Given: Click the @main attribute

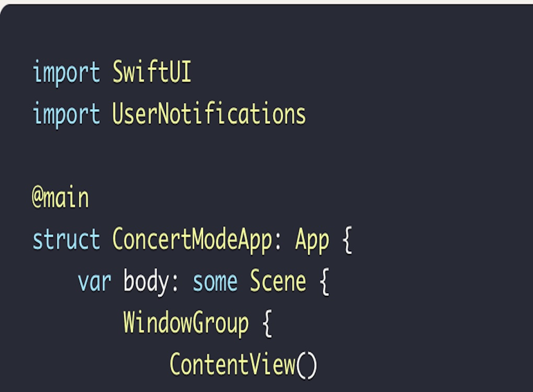Looking at the screenshot, I should click(x=60, y=199).
